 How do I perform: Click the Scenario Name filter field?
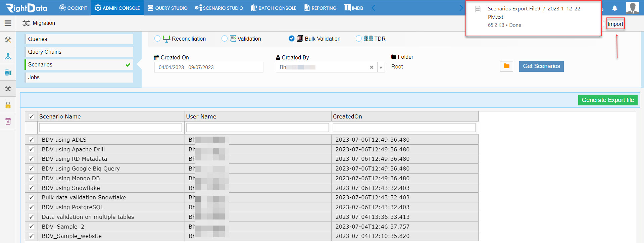[x=110, y=128]
